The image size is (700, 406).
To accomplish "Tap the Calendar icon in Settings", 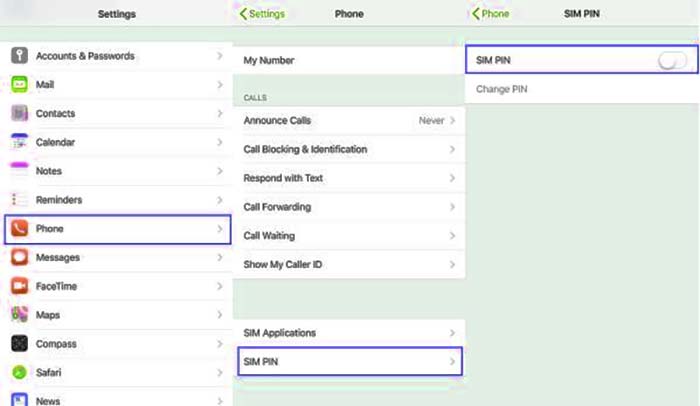I will (x=19, y=142).
